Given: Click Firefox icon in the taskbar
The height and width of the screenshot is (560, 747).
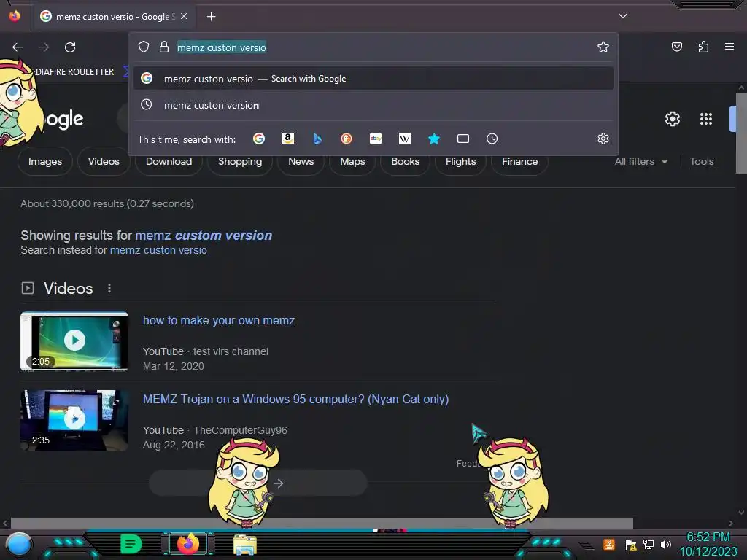Looking at the screenshot, I should [187, 544].
